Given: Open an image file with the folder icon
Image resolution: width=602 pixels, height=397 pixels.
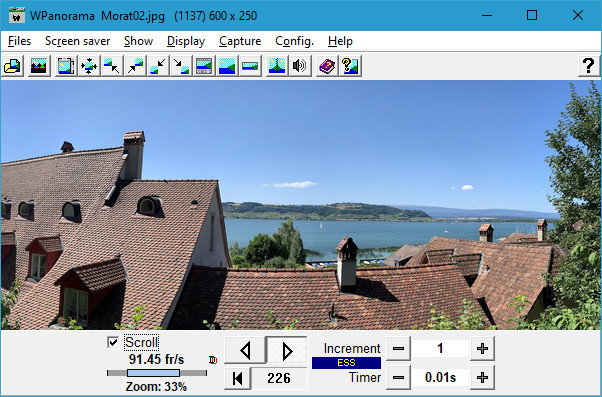Looking at the screenshot, I should [13, 66].
